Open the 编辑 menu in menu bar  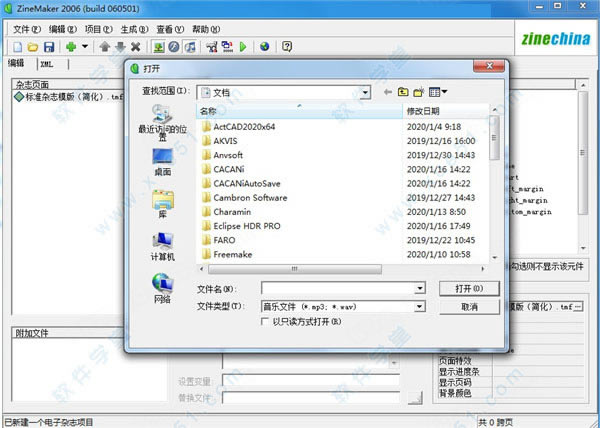(63, 29)
